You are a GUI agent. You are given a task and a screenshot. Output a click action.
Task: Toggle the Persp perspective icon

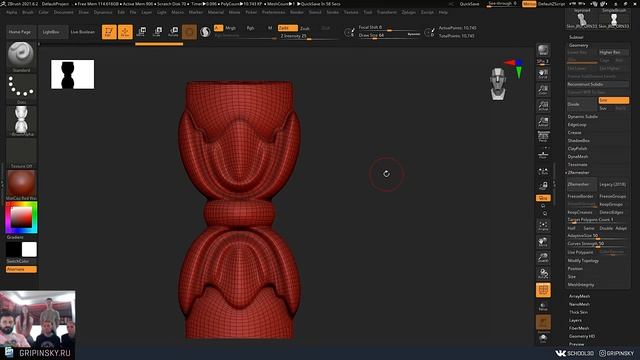(x=543, y=137)
